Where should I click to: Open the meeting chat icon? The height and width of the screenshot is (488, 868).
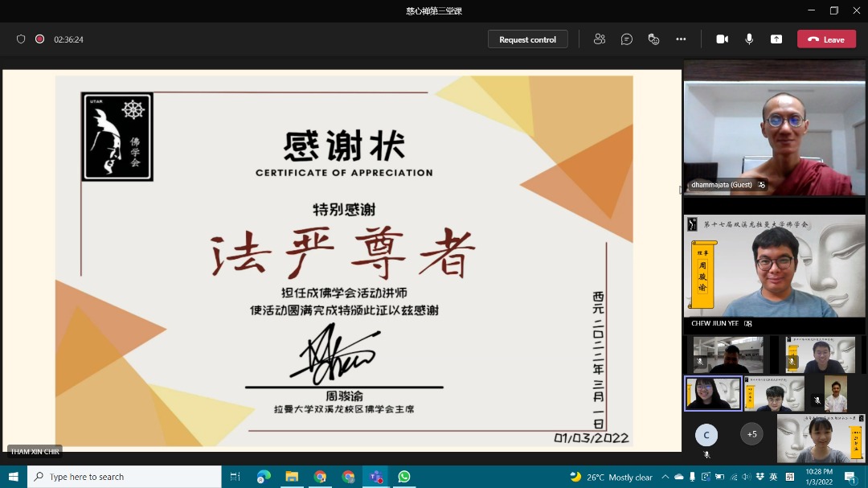point(627,39)
